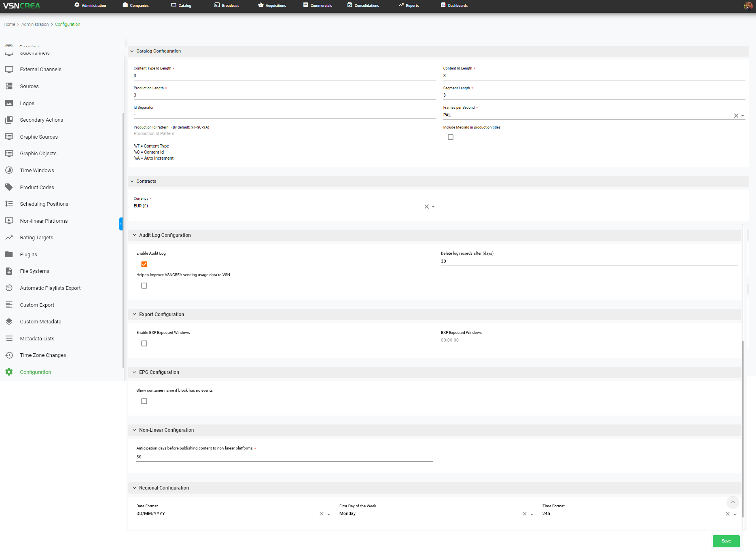The image size is (756, 553).
Task: Click the user avatar in top bar
Action: [x=748, y=6]
